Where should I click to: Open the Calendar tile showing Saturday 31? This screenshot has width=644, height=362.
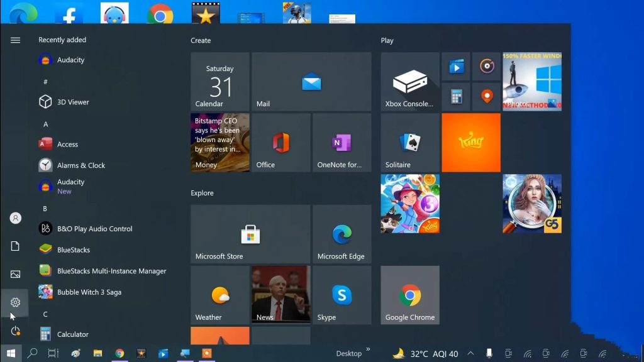[x=220, y=81]
